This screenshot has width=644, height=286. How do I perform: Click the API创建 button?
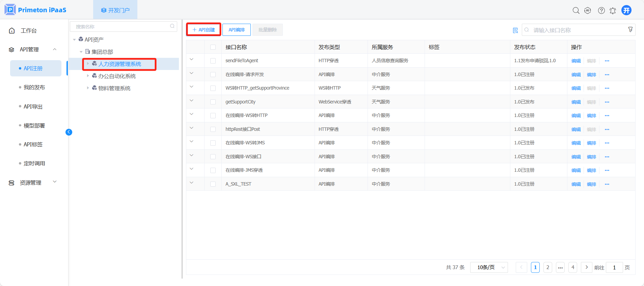[x=204, y=30]
